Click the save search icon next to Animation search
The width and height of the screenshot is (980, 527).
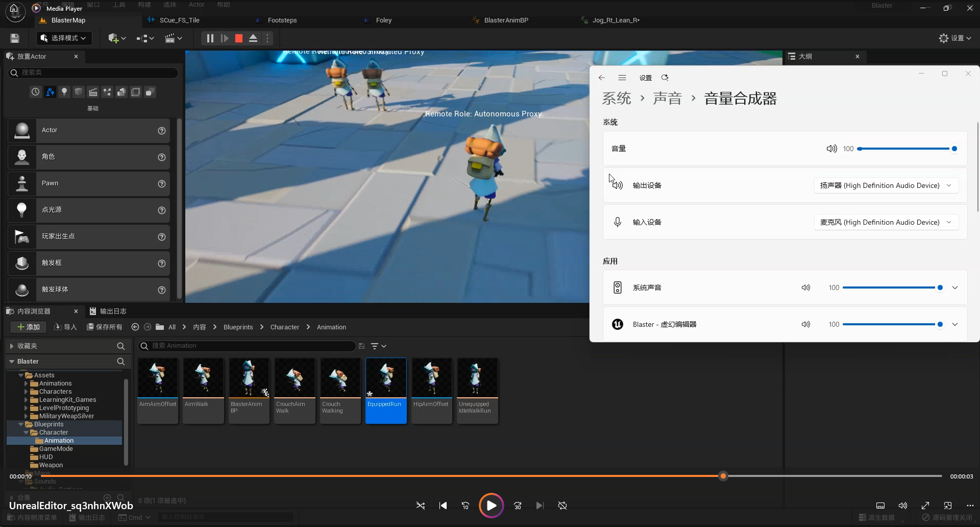point(361,346)
